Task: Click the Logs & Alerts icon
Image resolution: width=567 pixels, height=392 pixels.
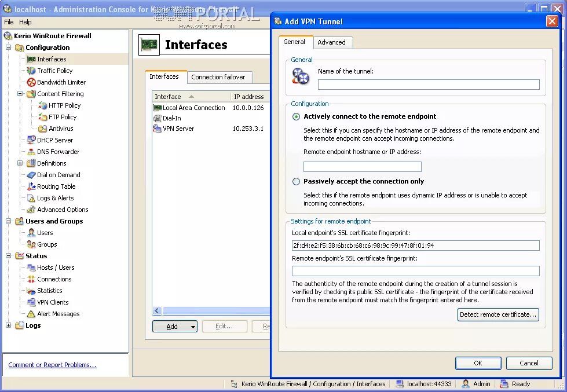Action: point(31,198)
